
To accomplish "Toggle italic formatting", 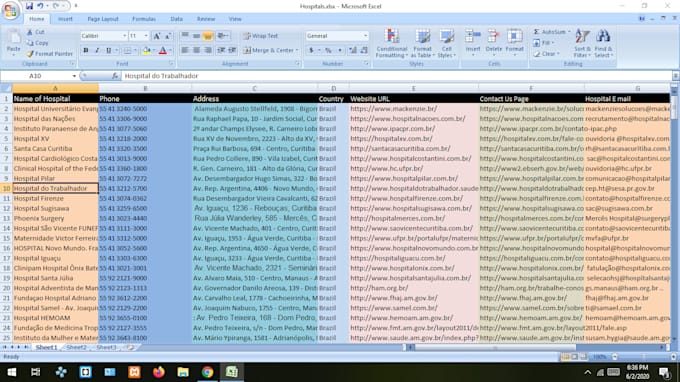I will tap(97, 50).
